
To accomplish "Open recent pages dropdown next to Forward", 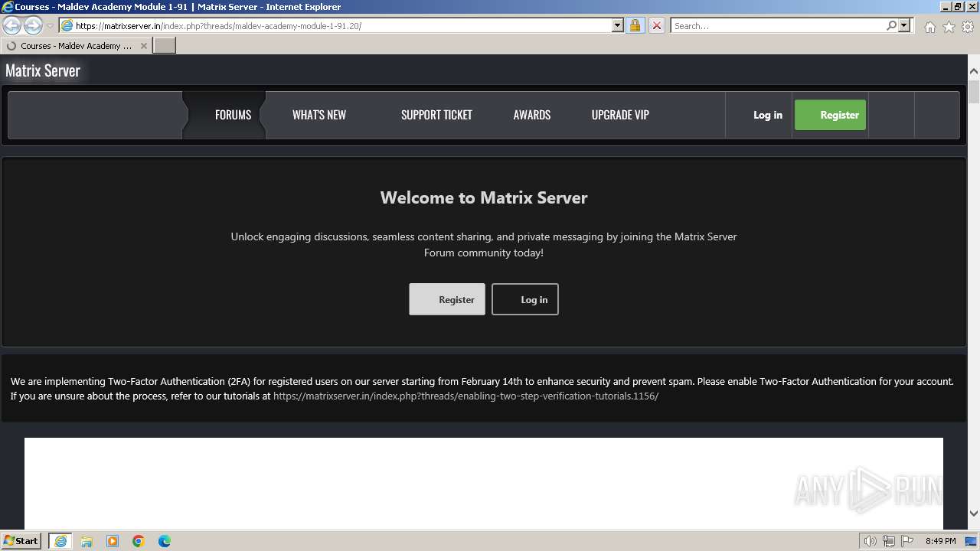I will click(50, 26).
